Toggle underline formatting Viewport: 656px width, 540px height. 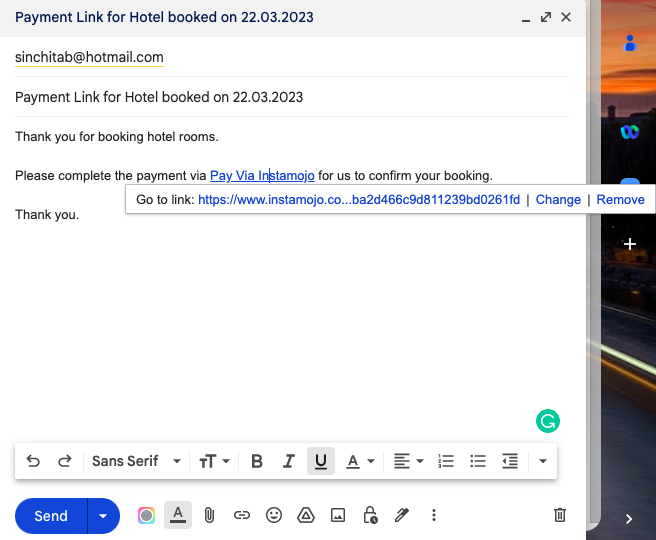coord(321,461)
